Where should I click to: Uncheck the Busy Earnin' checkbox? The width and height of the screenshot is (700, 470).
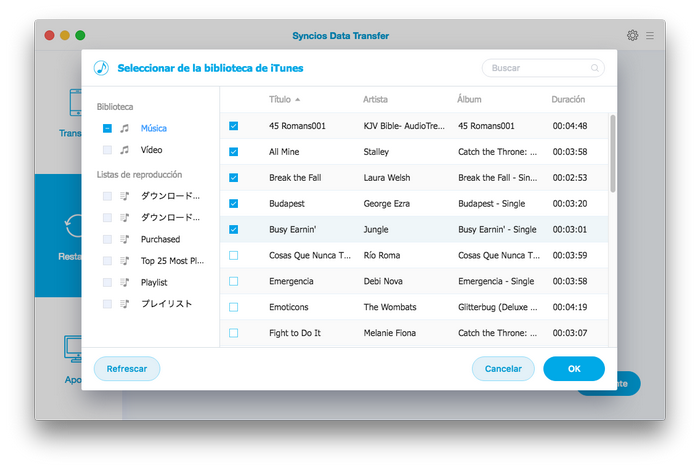tap(233, 229)
